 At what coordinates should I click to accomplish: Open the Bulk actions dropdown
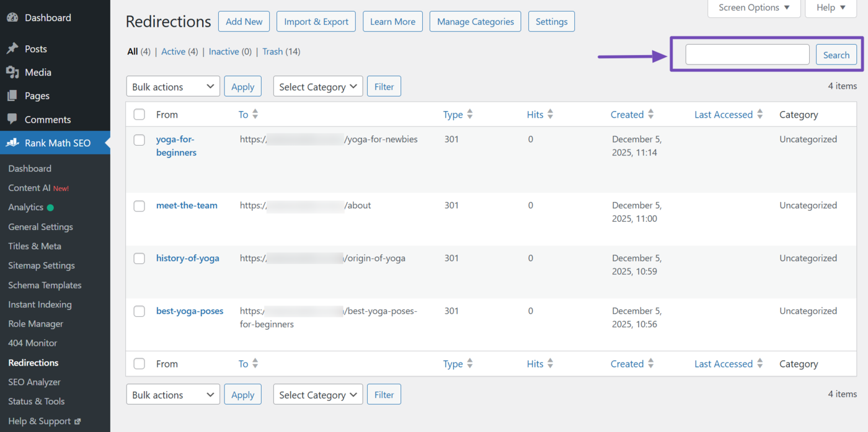click(x=173, y=86)
